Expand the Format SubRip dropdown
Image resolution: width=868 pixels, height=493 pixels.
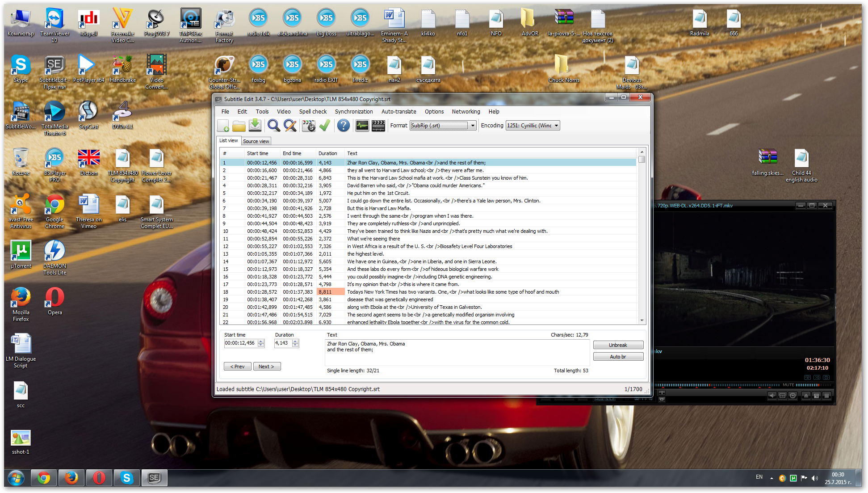coord(473,126)
